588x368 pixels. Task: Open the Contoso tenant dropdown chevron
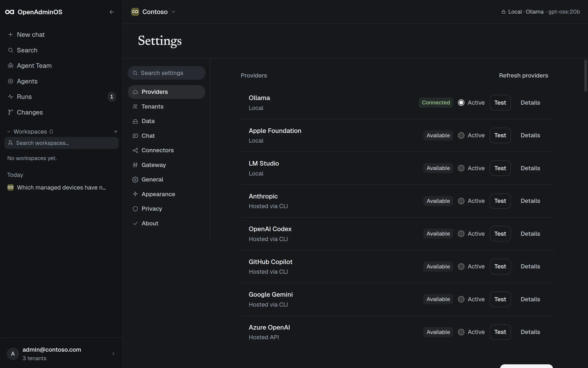173,12
